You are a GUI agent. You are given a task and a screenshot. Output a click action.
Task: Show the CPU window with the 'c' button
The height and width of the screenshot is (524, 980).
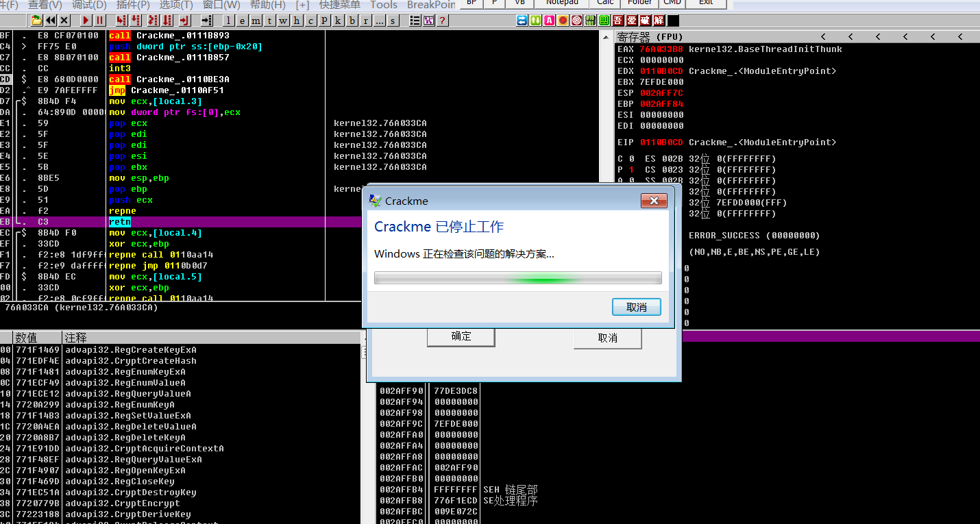[310, 21]
